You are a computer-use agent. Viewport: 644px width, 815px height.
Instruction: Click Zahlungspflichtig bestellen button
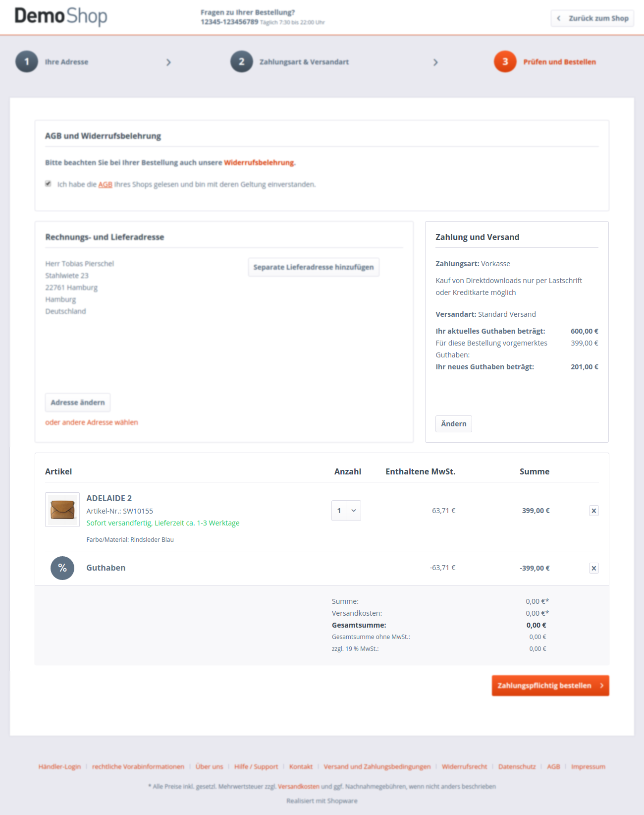point(550,686)
